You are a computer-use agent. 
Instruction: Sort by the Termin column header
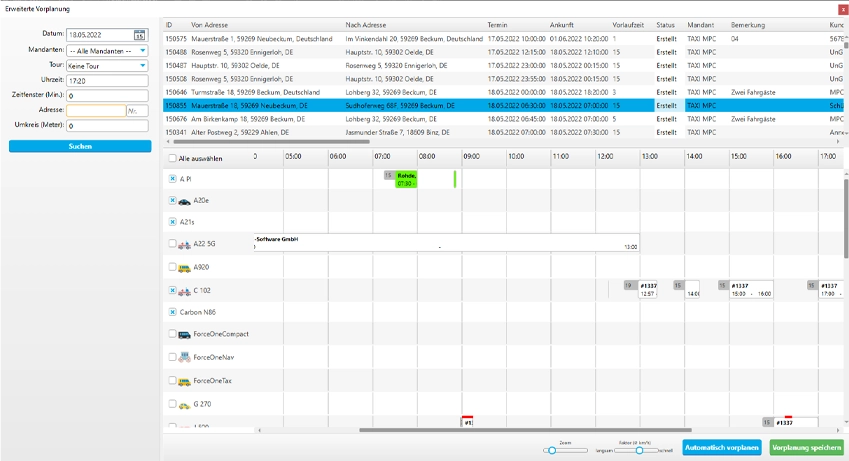point(497,25)
